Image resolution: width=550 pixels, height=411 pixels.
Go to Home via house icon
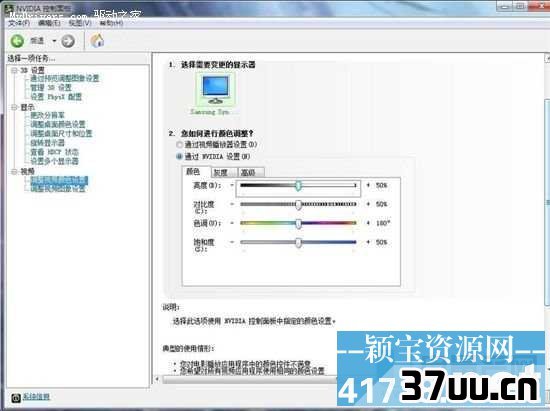coord(97,41)
